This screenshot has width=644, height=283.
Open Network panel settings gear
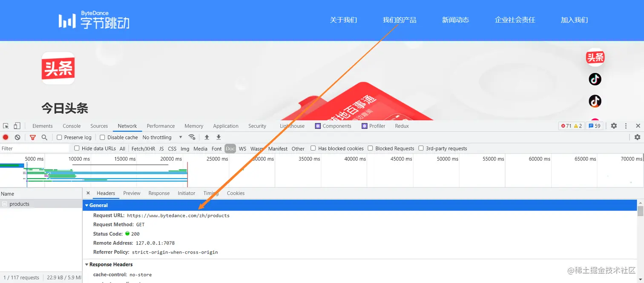[637, 137]
